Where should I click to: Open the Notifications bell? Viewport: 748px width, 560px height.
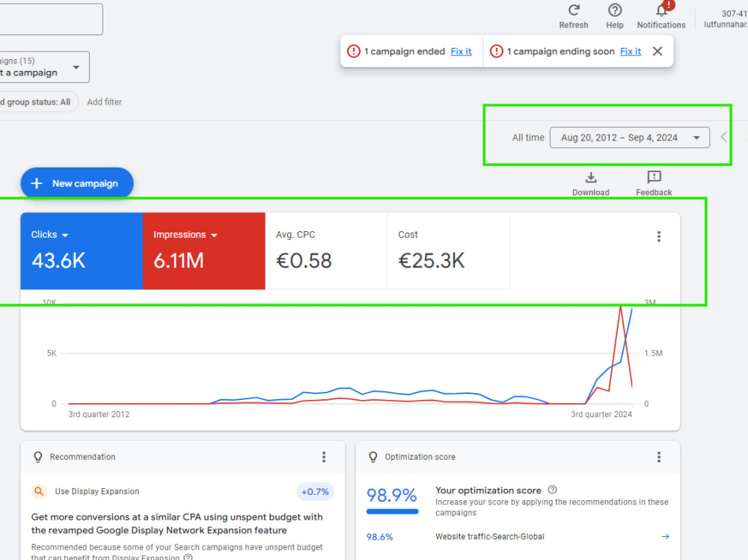click(x=662, y=10)
